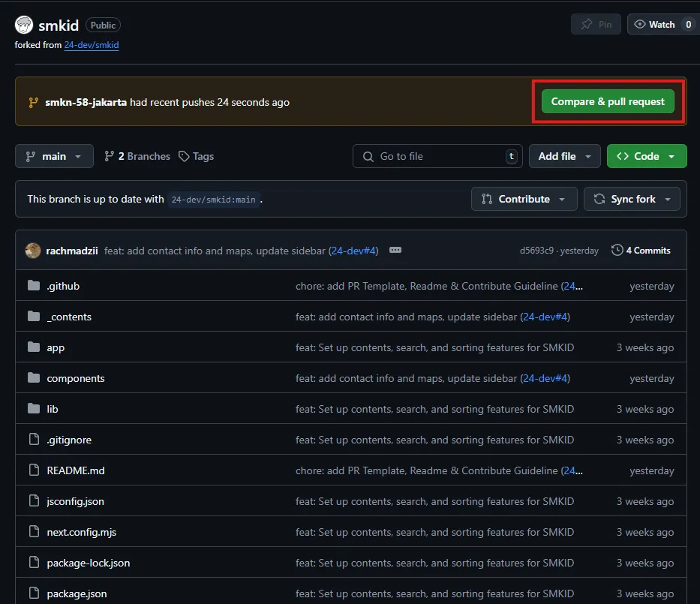Screen dimensions: 700x604
Task: Click the tag icon beside Tags
Action: (184, 156)
